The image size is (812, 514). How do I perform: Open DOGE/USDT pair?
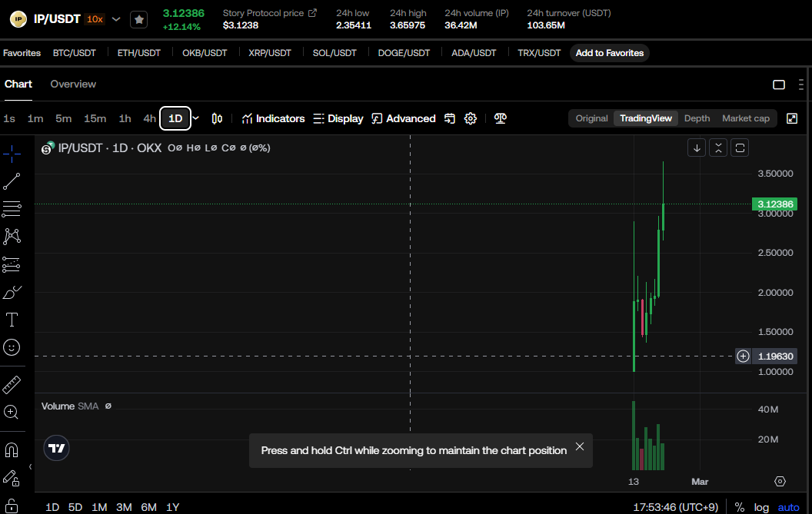404,53
